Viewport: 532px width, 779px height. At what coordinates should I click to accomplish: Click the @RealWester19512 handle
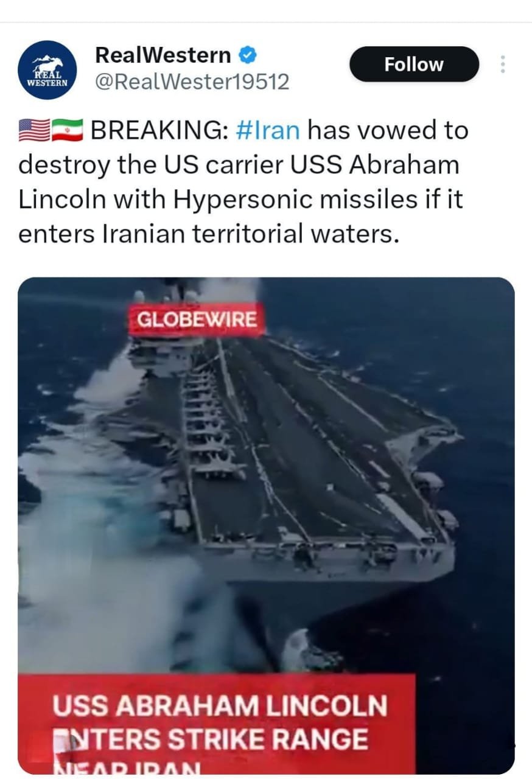click(x=192, y=82)
